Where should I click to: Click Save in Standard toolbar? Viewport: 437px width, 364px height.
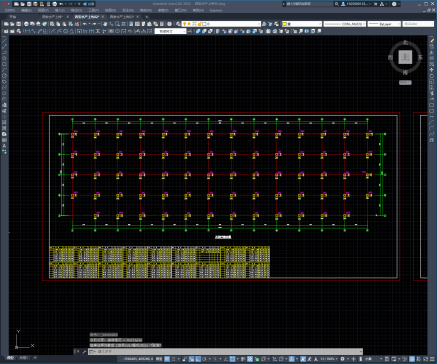[x=18, y=24]
